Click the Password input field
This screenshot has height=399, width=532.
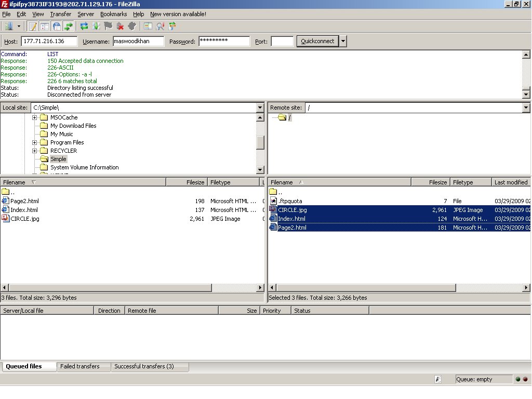[x=224, y=41]
